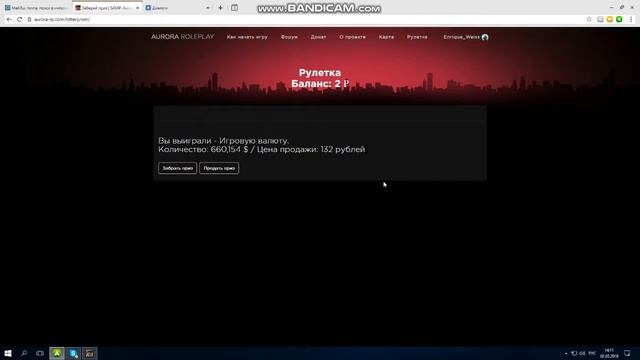Switch the input language indicator in tray
Image resolution: width=640 pixels, height=360 pixels.
coord(592,353)
